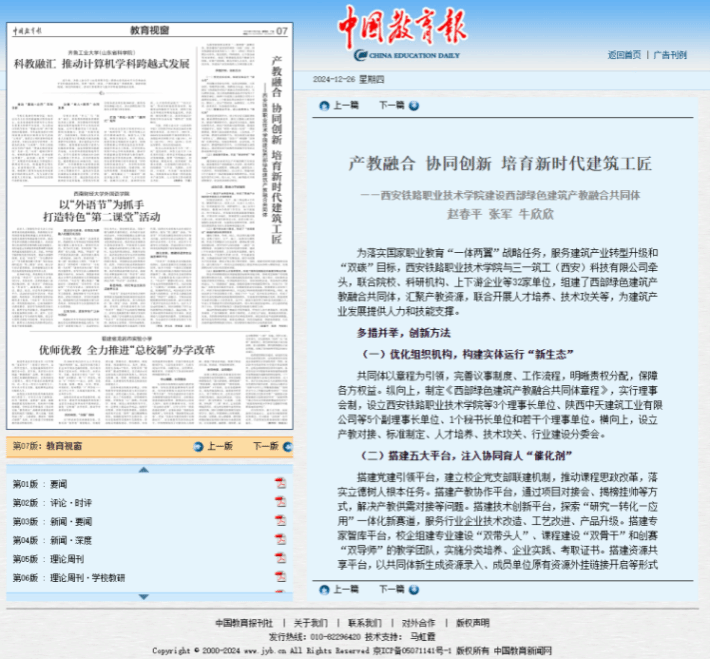The width and height of the screenshot is (710, 659).
Task: Click newspaper headline 以"外语节"为抓手
Action: click(x=101, y=205)
